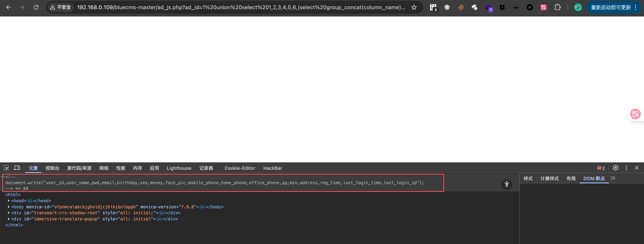Switch to the HackBar tab
644x244 pixels.
273,168
